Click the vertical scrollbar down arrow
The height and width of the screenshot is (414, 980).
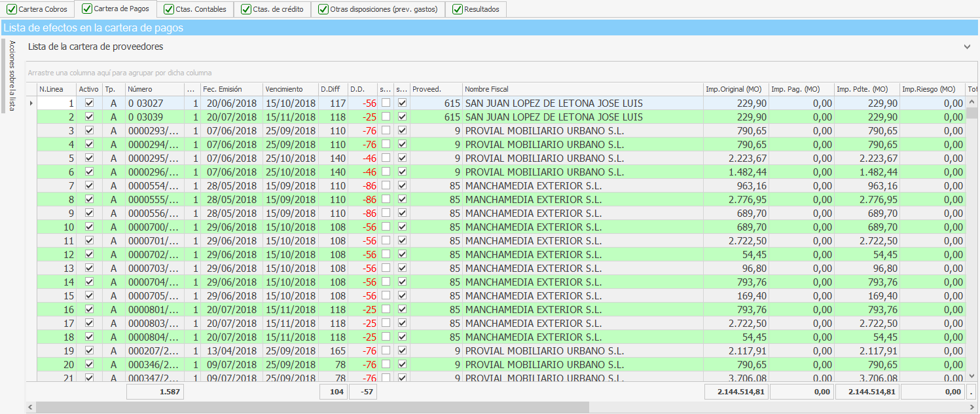(972, 375)
